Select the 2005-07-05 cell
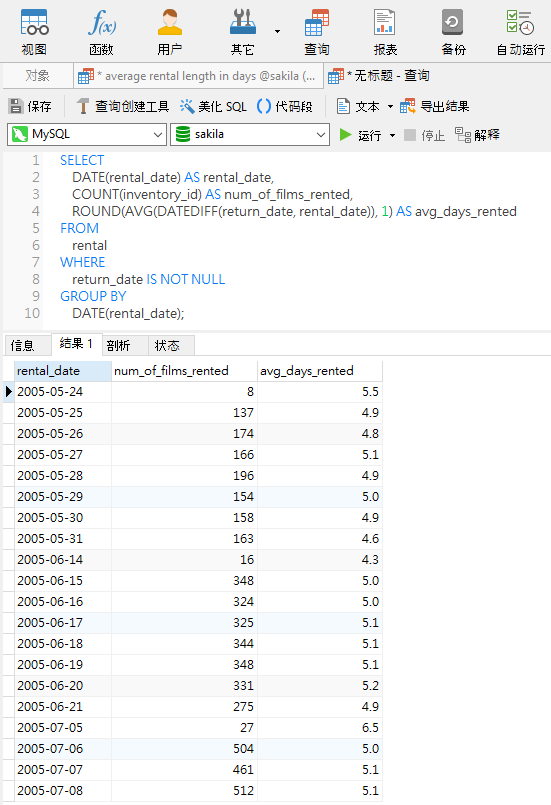This screenshot has width=551, height=805. coord(63,728)
